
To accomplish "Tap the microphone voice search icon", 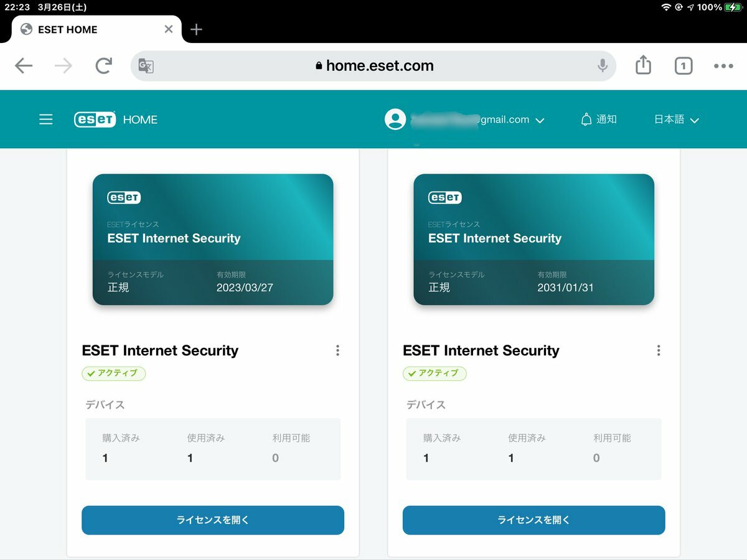I will [x=602, y=66].
